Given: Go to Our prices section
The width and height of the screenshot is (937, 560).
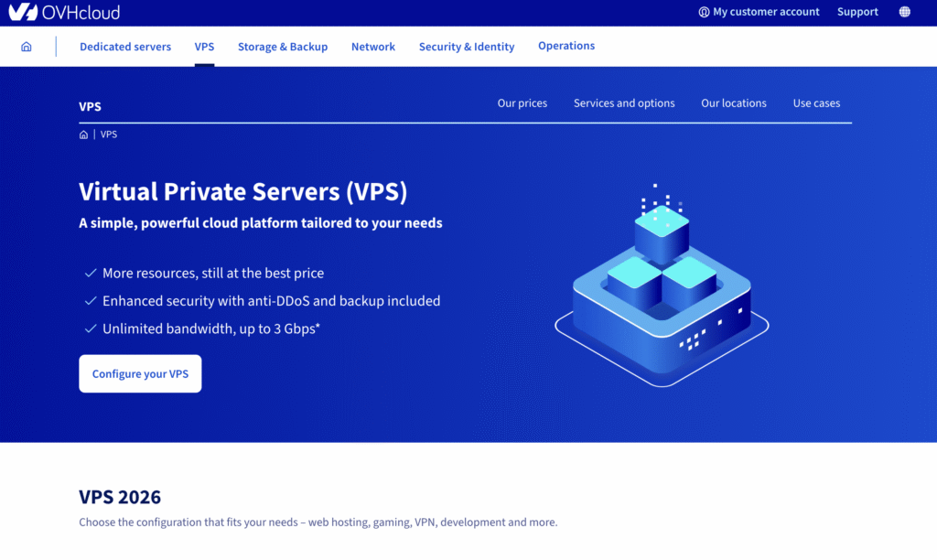Looking at the screenshot, I should pyautogui.click(x=522, y=103).
